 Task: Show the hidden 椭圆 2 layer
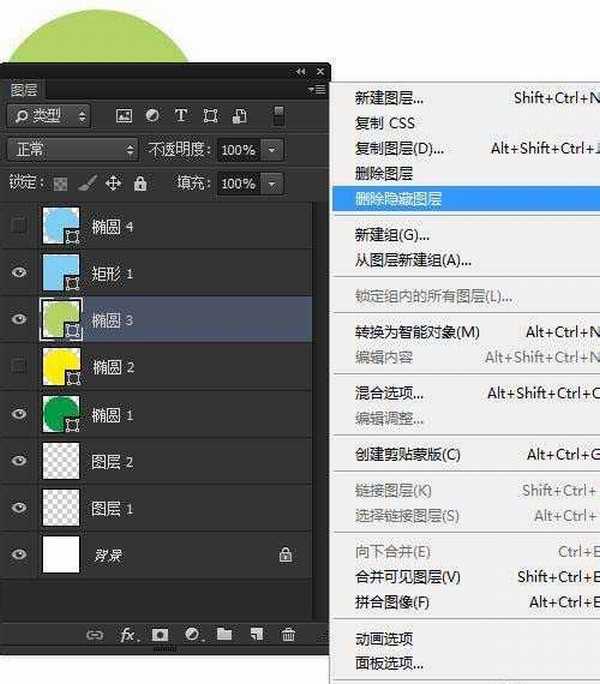click(x=19, y=366)
